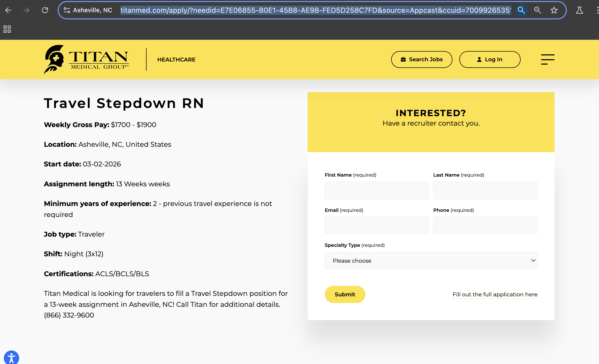This screenshot has width=599, height=364.
Task: Open the hamburger navigation menu
Action: click(x=547, y=59)
